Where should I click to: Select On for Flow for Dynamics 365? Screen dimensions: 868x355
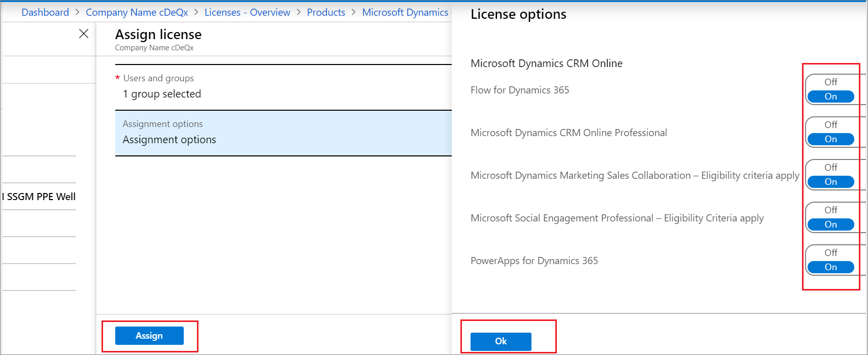[x=830, y=96]
